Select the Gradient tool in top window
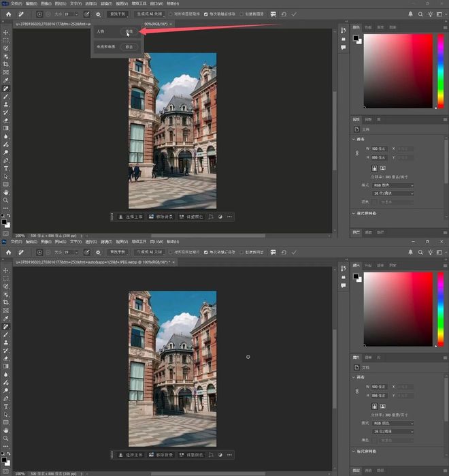Screen dimensions: 449x476 point(5,128)
